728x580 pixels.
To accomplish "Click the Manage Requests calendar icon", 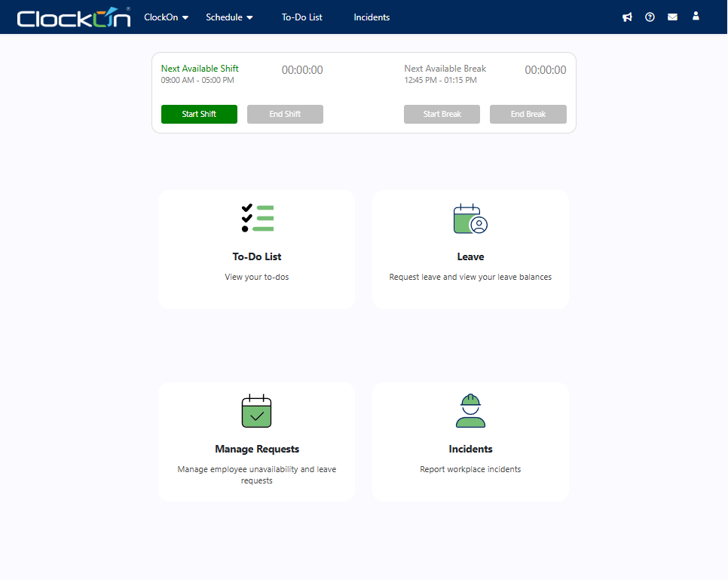I will pos(256,411).
